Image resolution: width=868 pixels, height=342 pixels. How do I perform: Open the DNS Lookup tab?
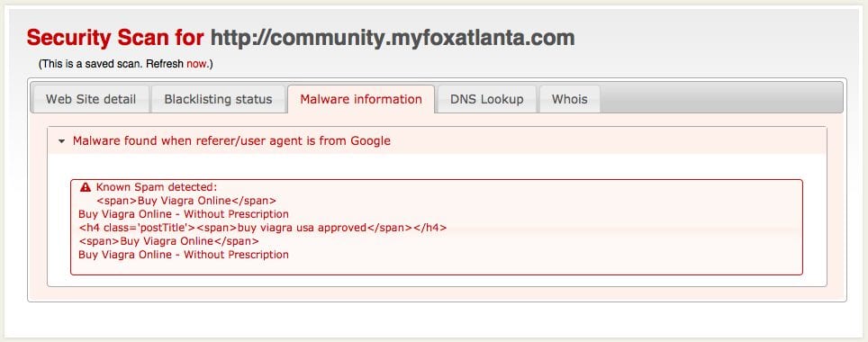coord(486,100)
